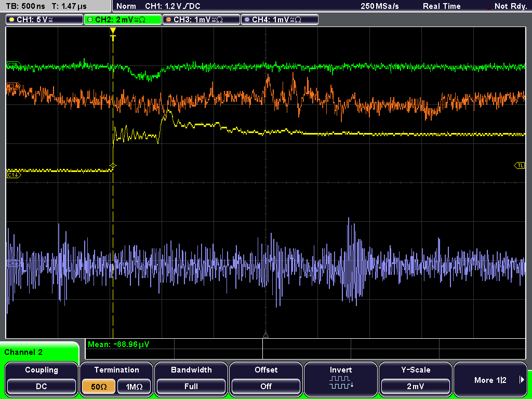Click the Real Time acquisition label

tap(442, 6)
